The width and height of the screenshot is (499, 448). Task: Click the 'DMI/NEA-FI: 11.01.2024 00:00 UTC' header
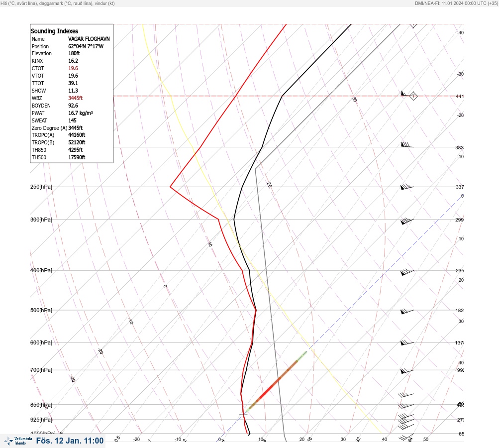click(x=456, y=3)
